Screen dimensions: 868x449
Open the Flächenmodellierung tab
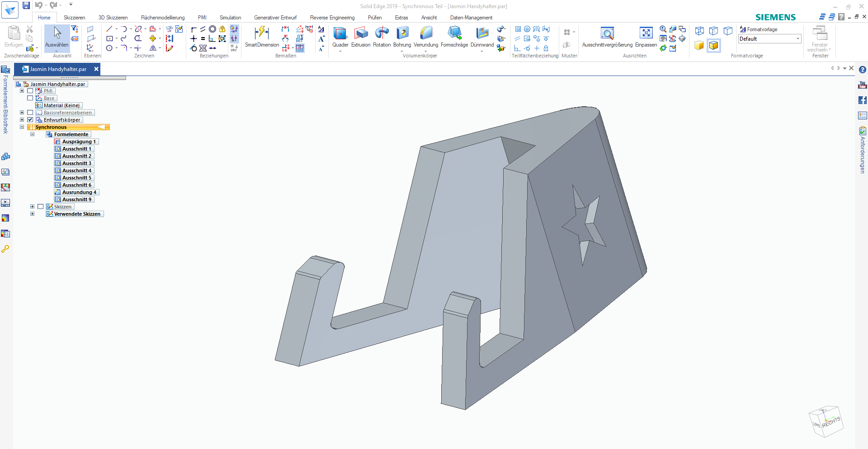163,18
